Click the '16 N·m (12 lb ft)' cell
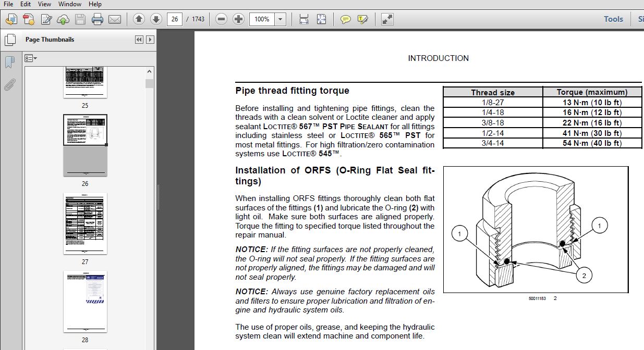This screenshot has height=350, width=644. click(592, 113)
